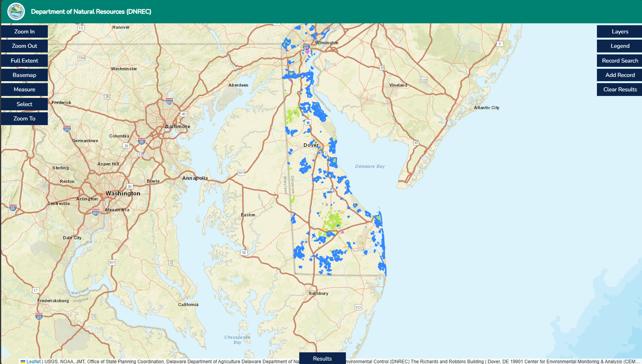Open the Layers panel

click(x=619, y=31)
